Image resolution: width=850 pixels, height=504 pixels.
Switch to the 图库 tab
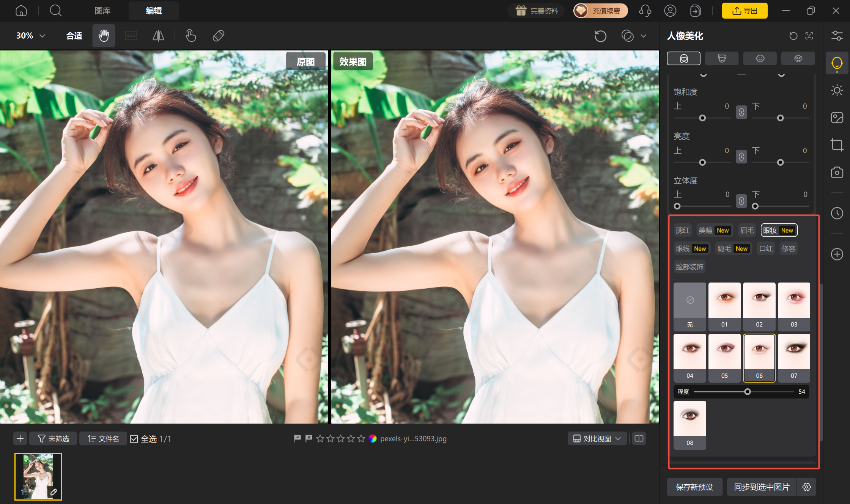[102, 11]
